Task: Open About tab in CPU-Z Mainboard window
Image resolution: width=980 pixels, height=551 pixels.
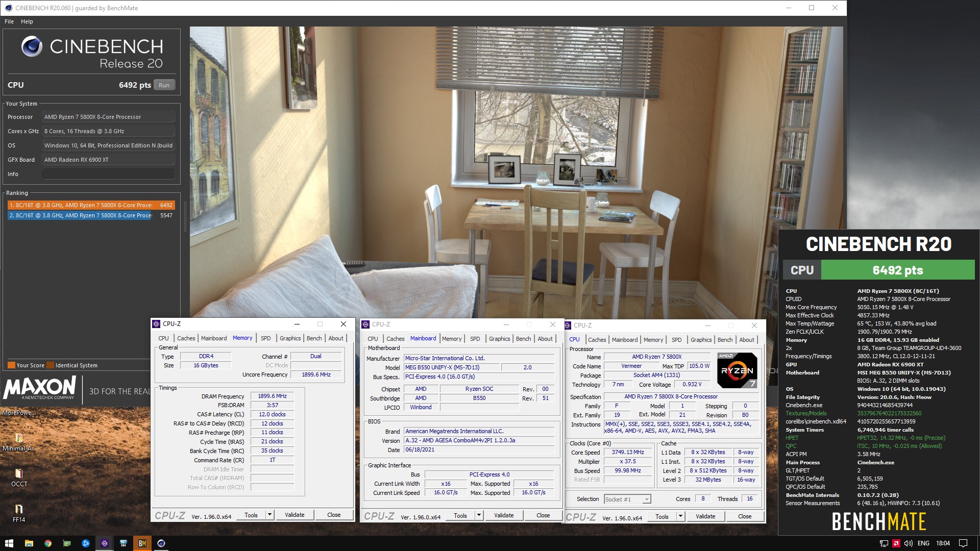Action: coord(545,339)
